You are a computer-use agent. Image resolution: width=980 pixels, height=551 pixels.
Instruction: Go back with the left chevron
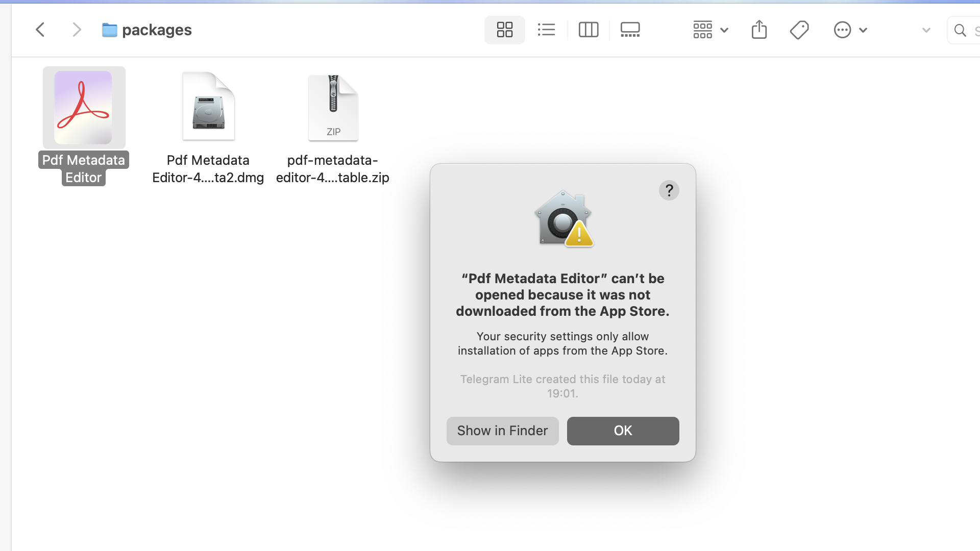click(x=40, y=30)
